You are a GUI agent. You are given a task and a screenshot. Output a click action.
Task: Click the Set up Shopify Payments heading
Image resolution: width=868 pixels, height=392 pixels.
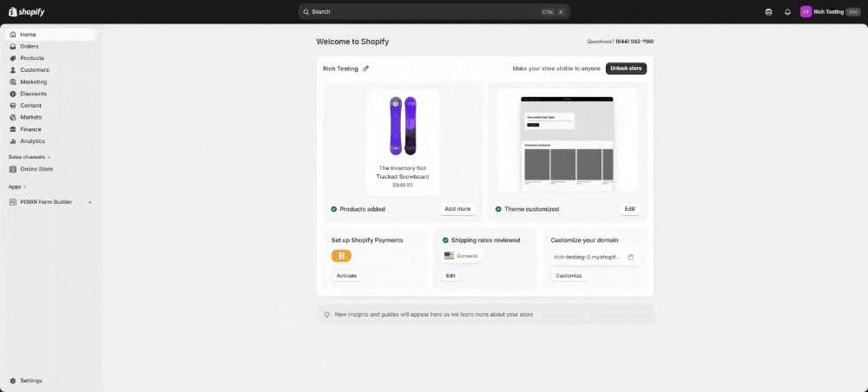pos(367,240)
